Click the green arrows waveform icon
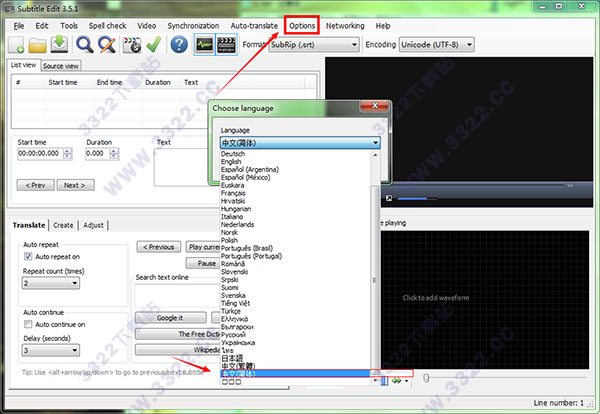Viewport: 600px width, 414px height. point(396,381)
